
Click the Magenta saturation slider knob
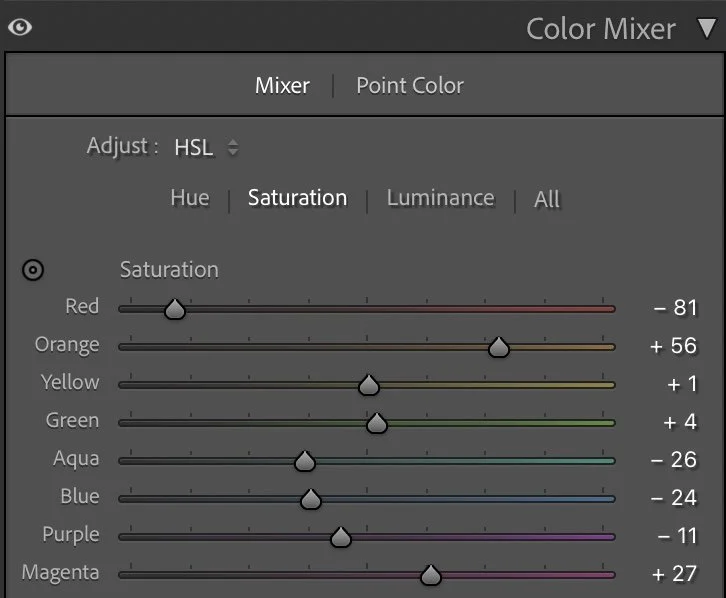click(430, 576)
